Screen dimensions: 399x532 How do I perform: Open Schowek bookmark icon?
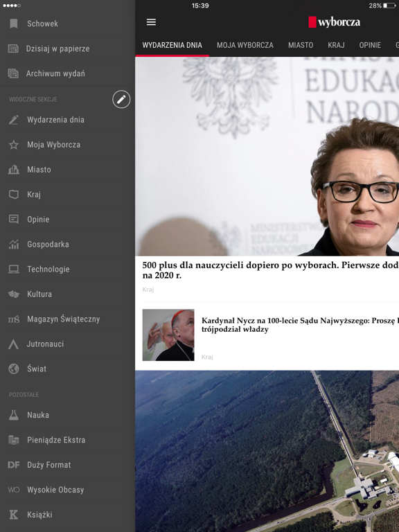14,24
